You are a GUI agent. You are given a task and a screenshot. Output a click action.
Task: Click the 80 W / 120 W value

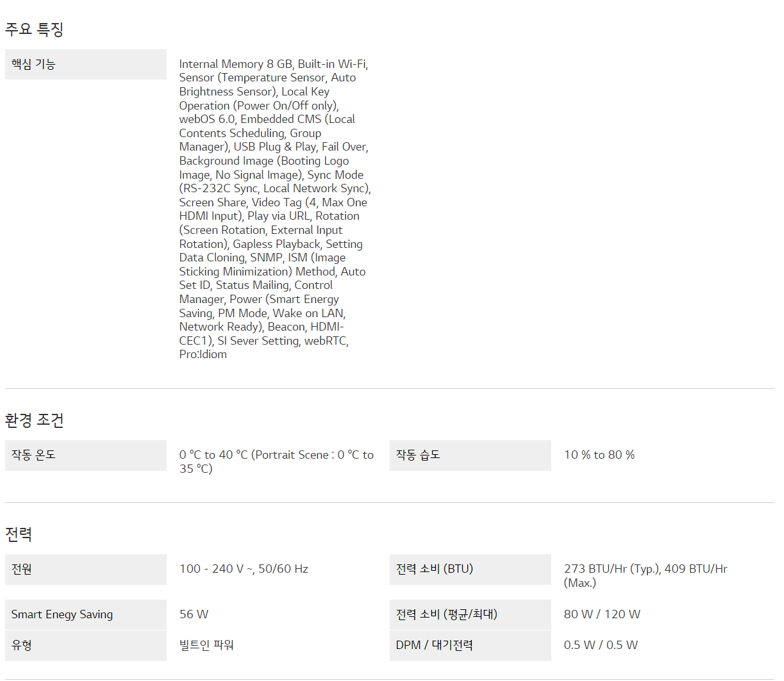[602, 614]
